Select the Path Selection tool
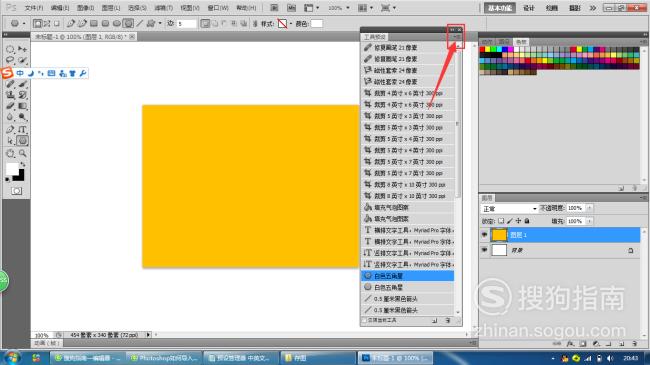The image size is (650, 365). 10,141
